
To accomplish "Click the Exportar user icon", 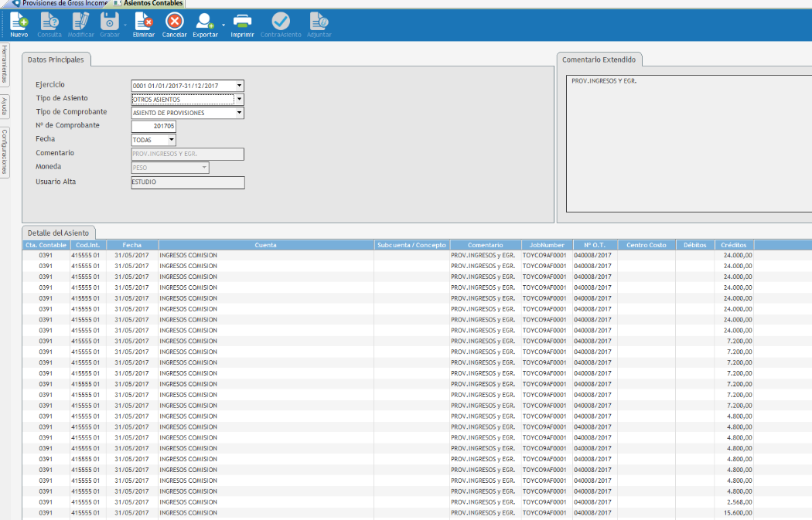I will [x=205, y=22].
